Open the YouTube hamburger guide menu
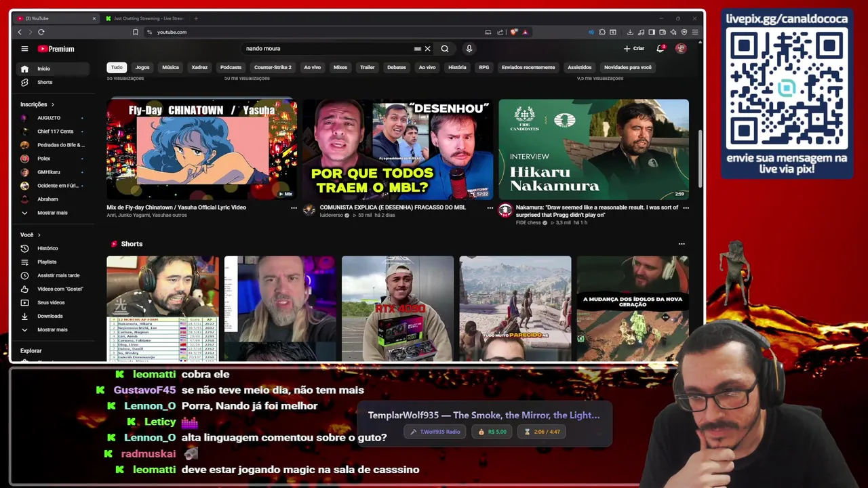Image resolution: width=868 pixels, height=488 pixels. click(x=24, y=49)
